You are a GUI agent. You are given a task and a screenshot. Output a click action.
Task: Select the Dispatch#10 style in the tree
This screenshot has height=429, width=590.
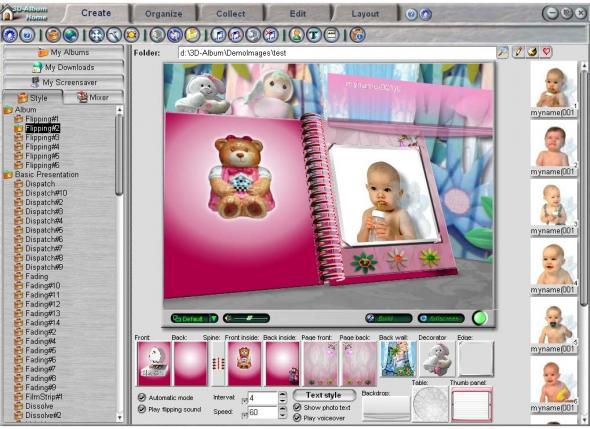pyautogui.click(x=46, y=193)
